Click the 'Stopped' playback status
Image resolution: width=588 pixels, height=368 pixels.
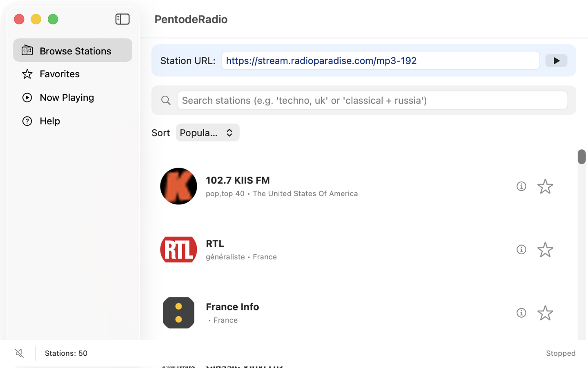561,353
